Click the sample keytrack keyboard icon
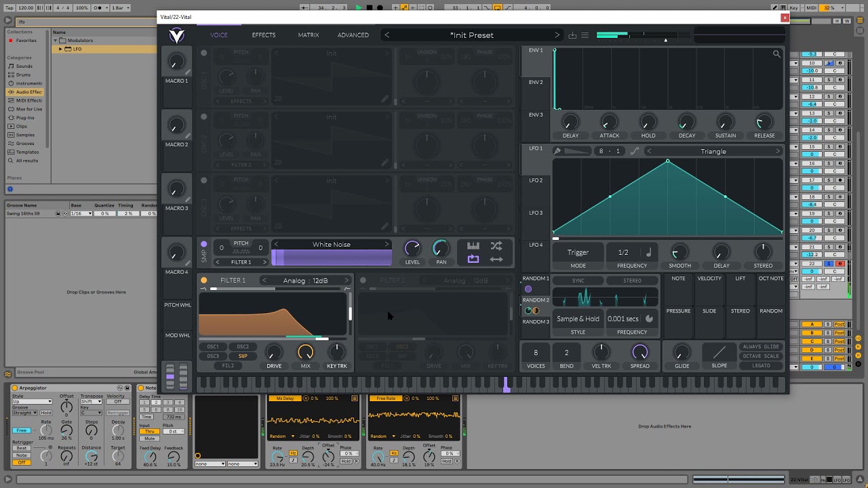This screenshot has width=868, height=488. pyautogui.click(x=473, y=246)
